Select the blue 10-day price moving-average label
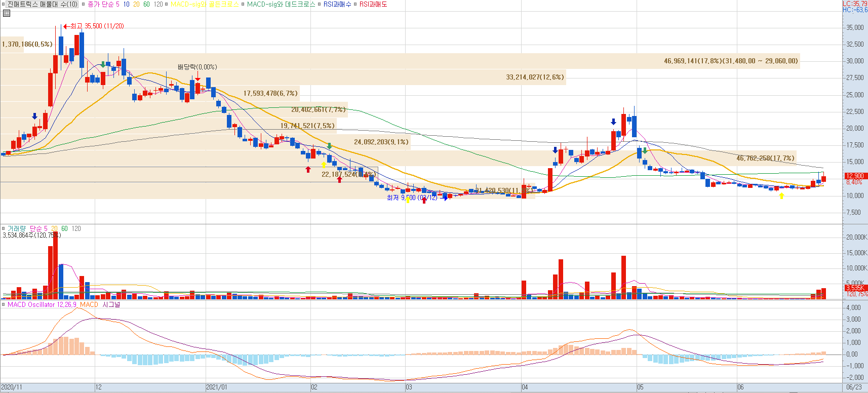Viewport: 868px width, 393px height. 126,4
